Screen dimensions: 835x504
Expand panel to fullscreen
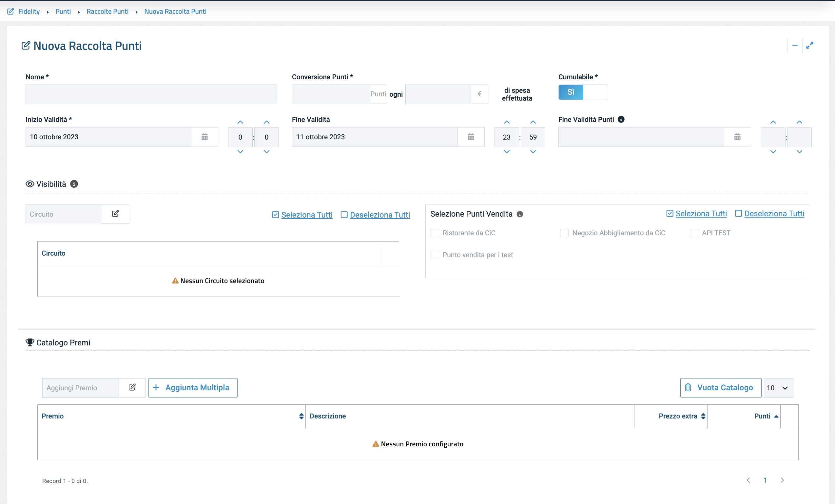click(x=809, y=46)
